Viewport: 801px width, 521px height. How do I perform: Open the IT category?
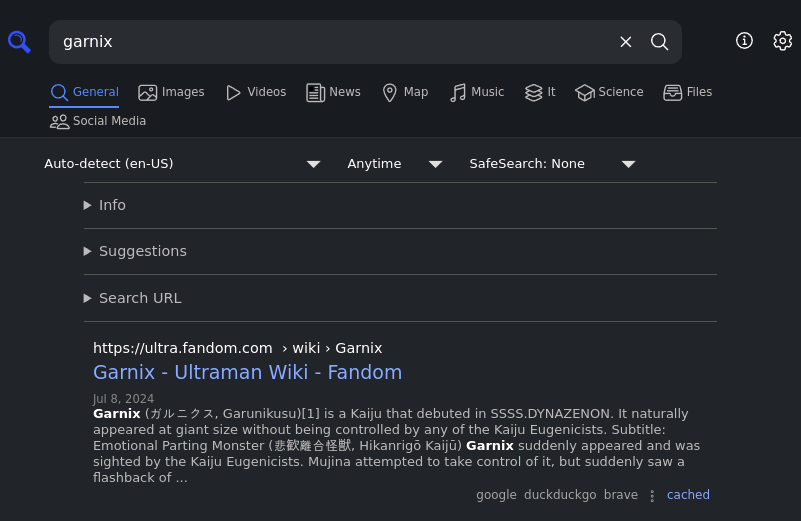pyautogui.click(x=540, y=92)
